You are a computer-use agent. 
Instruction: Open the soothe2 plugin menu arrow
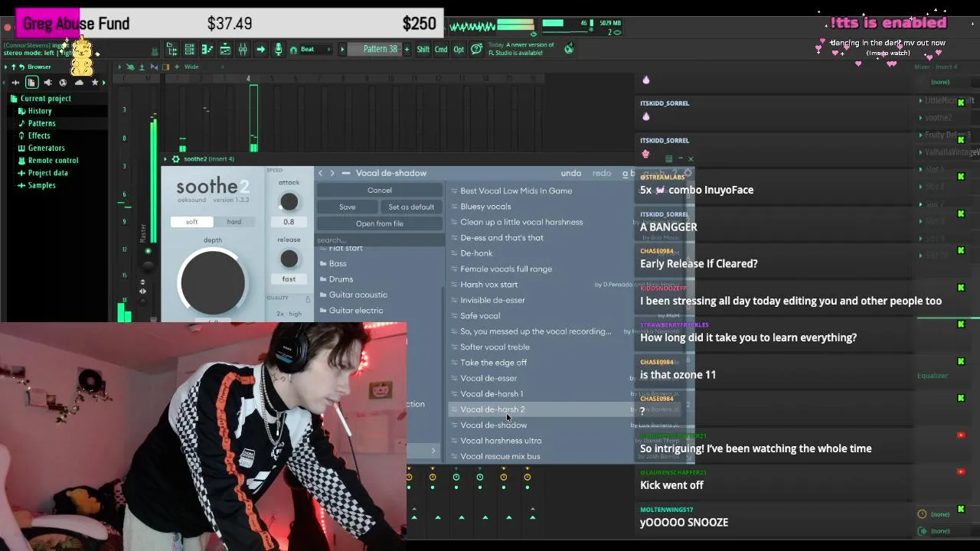click(165, 159)
